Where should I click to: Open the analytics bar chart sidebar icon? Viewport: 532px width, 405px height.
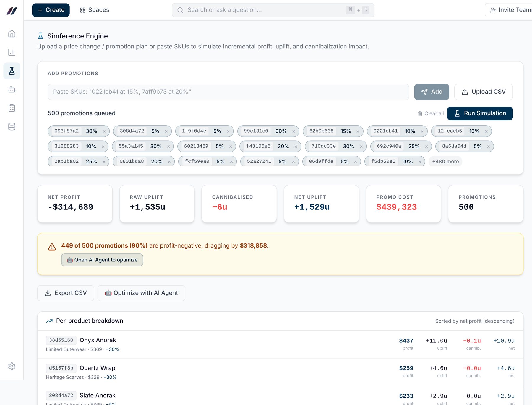[12, 52]
